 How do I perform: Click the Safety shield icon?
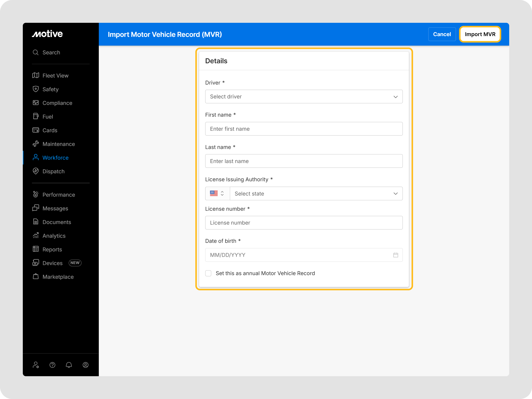[36, 89]
